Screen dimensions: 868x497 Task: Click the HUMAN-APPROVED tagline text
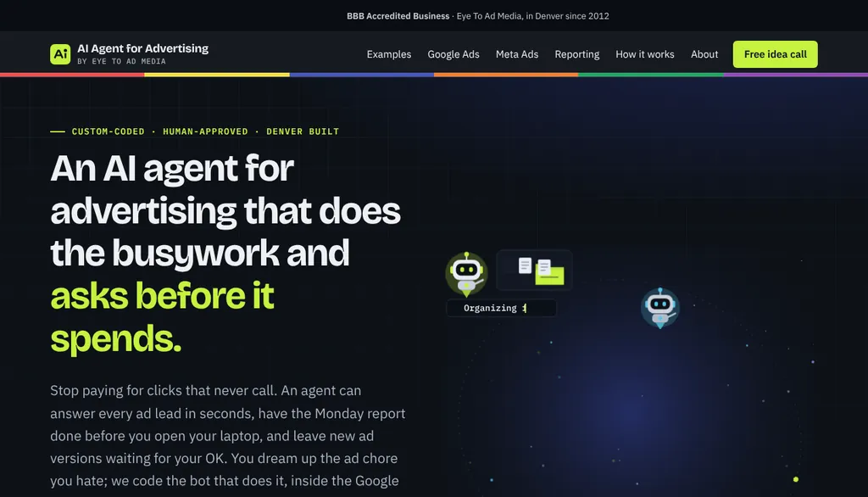tap(205, 131)
